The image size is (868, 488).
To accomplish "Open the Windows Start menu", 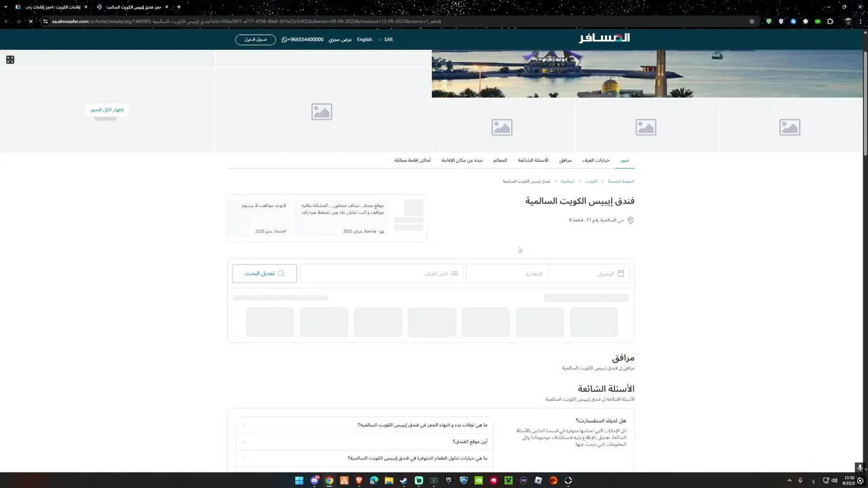I will tap(299, 481).
